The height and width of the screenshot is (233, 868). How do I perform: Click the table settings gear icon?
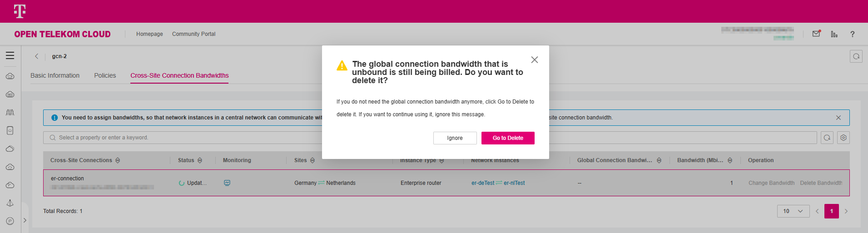843,138
